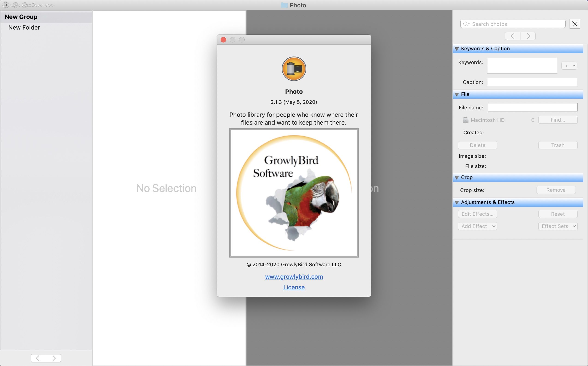Collapse the Adjustments & Effects section

click(456, 202)
